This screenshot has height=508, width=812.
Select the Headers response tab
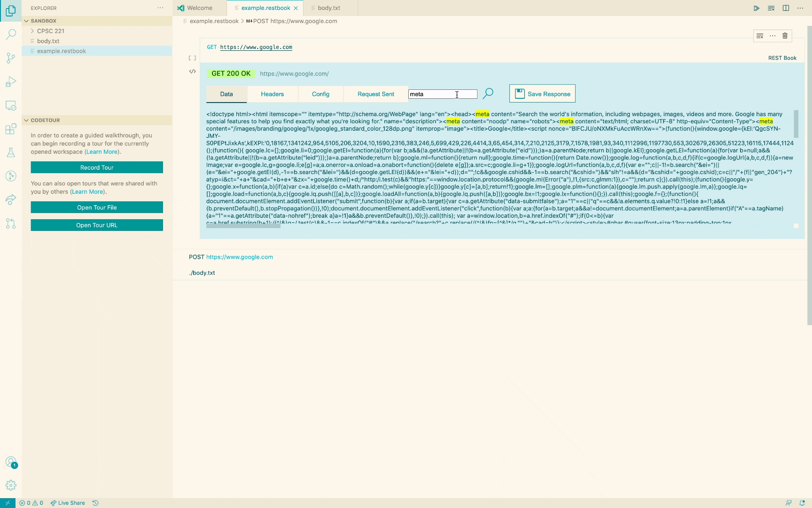point(273,94)
